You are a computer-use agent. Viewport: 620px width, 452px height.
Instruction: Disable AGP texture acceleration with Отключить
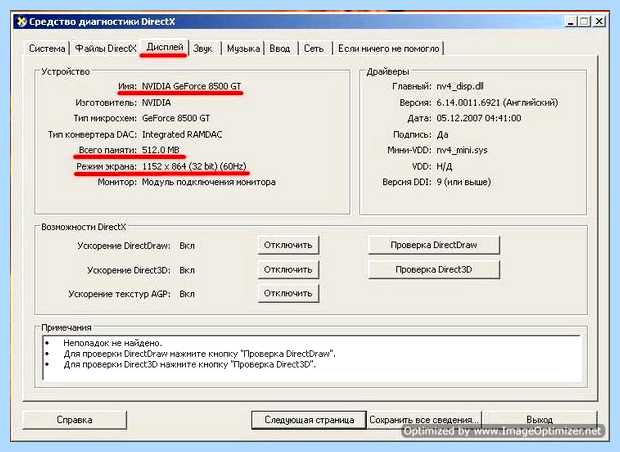pos(288,293)
